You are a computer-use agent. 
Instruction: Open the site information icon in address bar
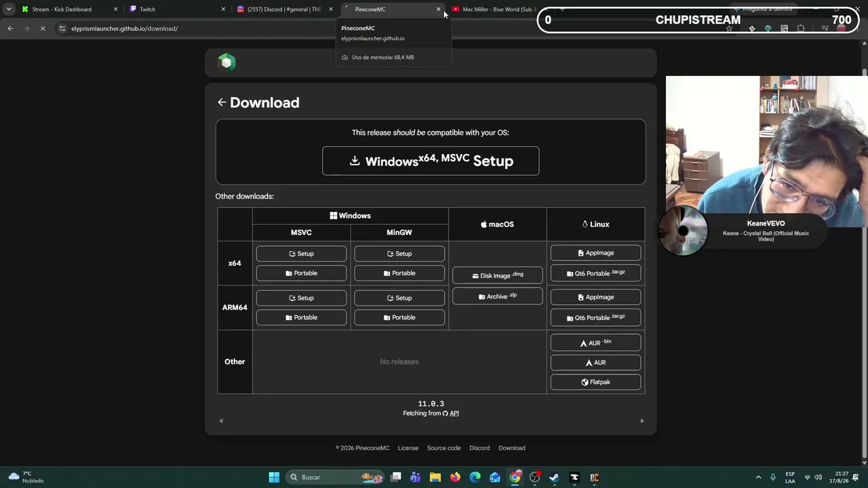point(62,28)
